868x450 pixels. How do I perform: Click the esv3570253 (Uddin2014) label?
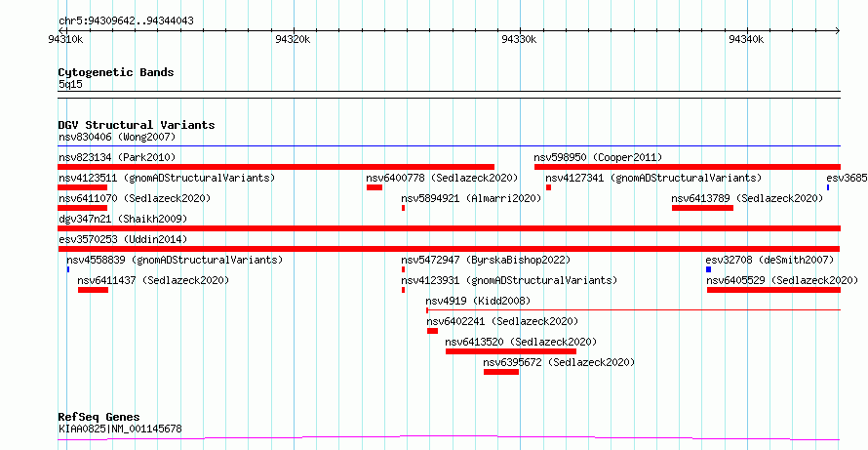[123, 239]
